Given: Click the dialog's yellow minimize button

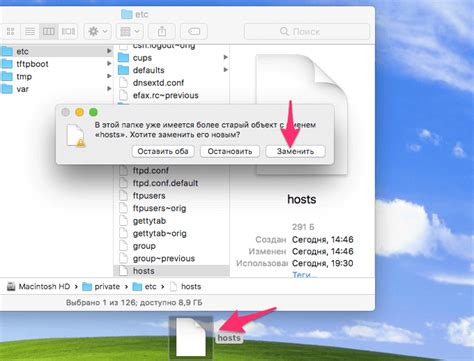Looking at the screenshot, I should [79, 112].
